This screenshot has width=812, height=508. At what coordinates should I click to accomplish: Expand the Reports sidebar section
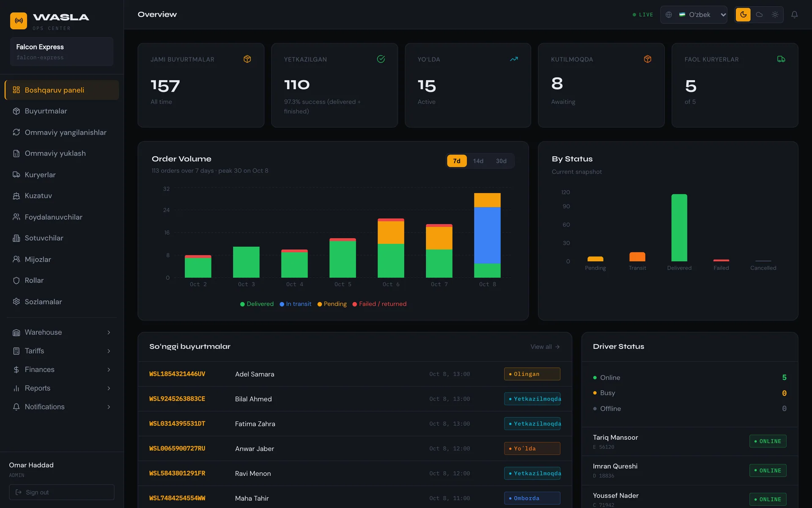[x=62, y=388]
